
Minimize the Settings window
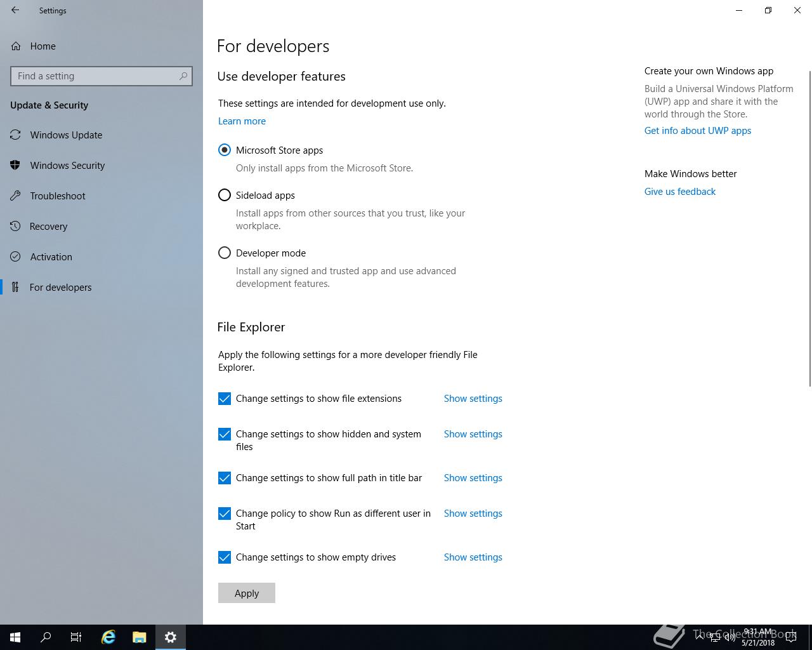(739, 10)
